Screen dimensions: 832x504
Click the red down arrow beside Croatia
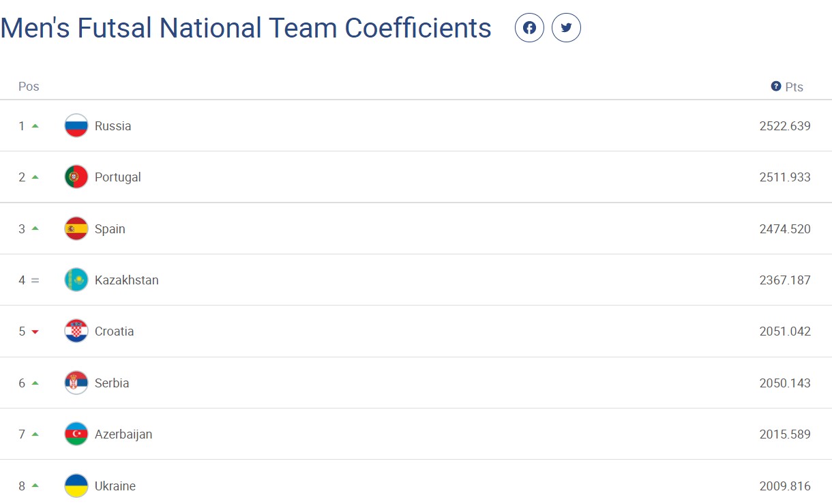tap(35, 331)
